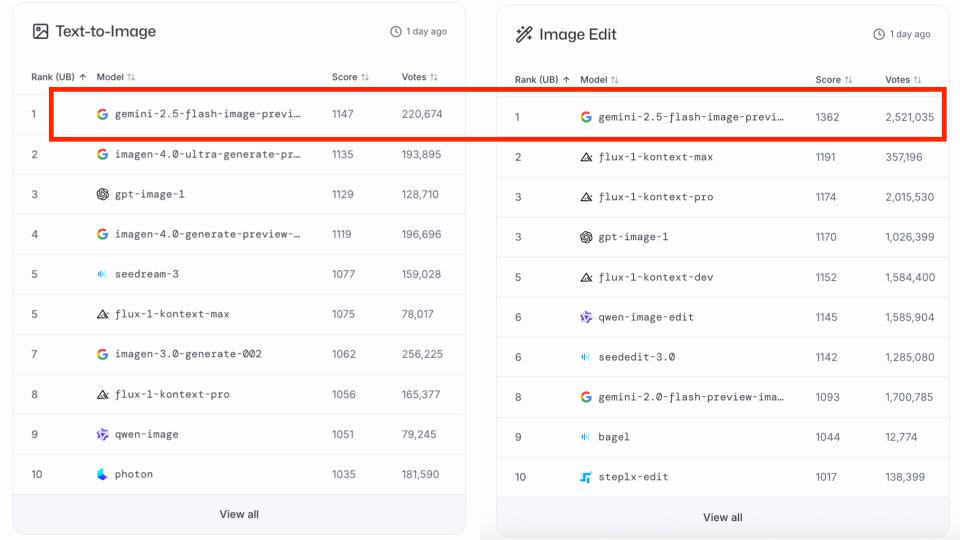The height and width of the screenshot is (540, 960).
Task: Click Google logo beside imagen-3.0-generate-002
Action: point(102,354)
